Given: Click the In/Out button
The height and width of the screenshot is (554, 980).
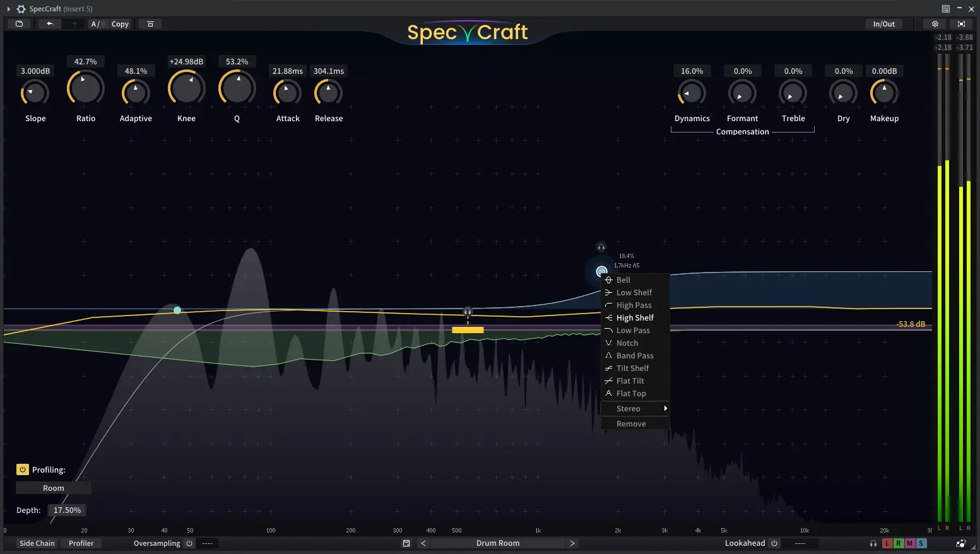Looking at the screenshot, I should point(883,23).
